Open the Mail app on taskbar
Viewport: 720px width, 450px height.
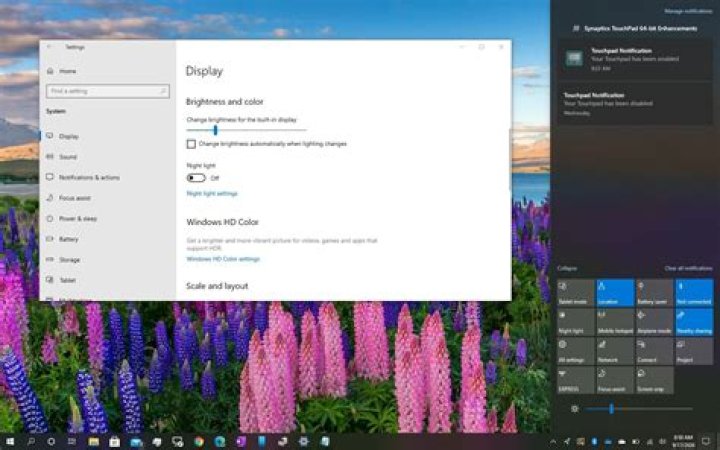136,441
